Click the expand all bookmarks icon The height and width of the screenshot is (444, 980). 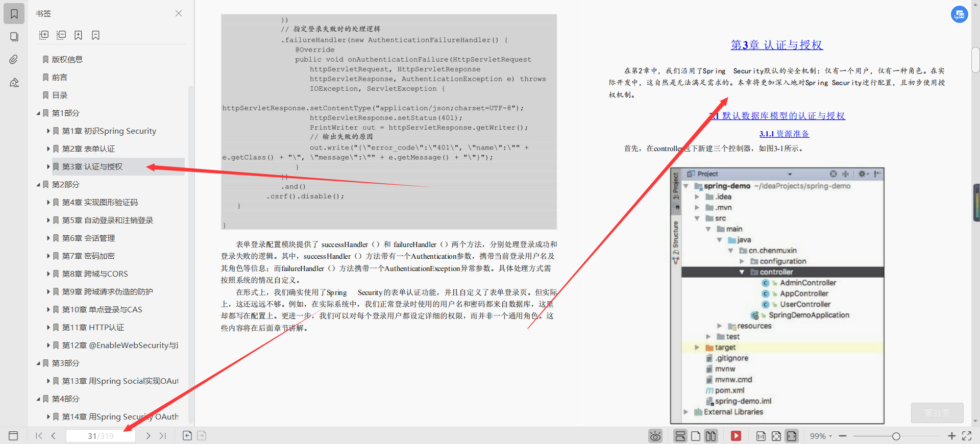(44, 35)
